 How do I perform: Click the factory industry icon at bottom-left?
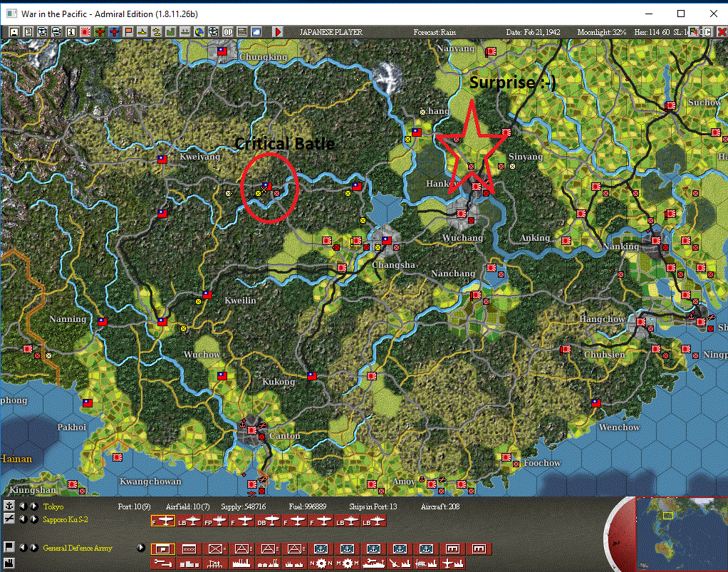tap(9, 562)
